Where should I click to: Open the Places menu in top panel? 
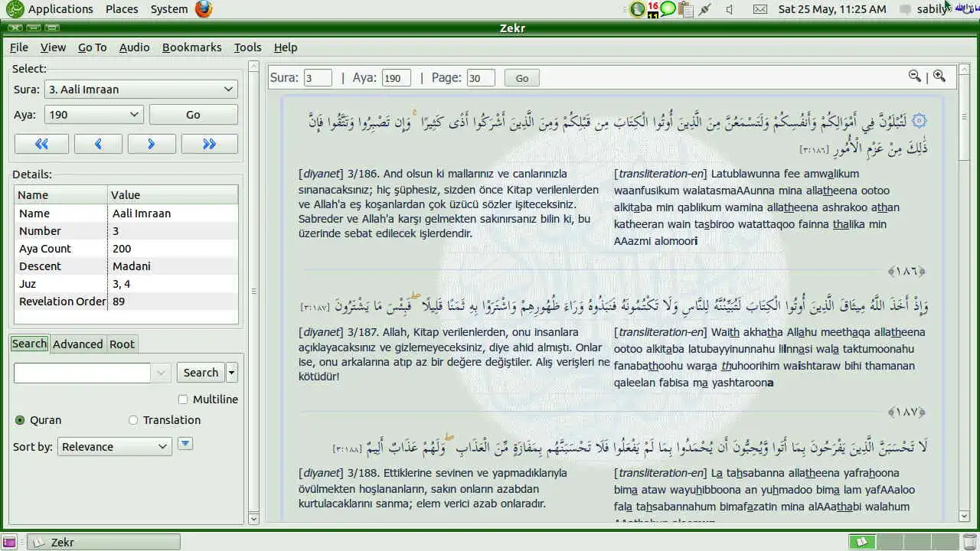tap(122, 9)
